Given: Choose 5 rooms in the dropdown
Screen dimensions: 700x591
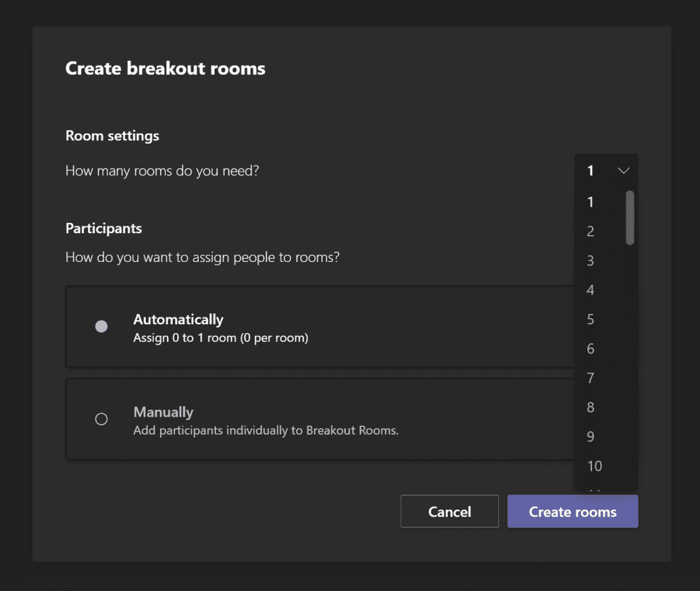Looking at the screenshot, I should pyautogui.click(x=591, y=319).
